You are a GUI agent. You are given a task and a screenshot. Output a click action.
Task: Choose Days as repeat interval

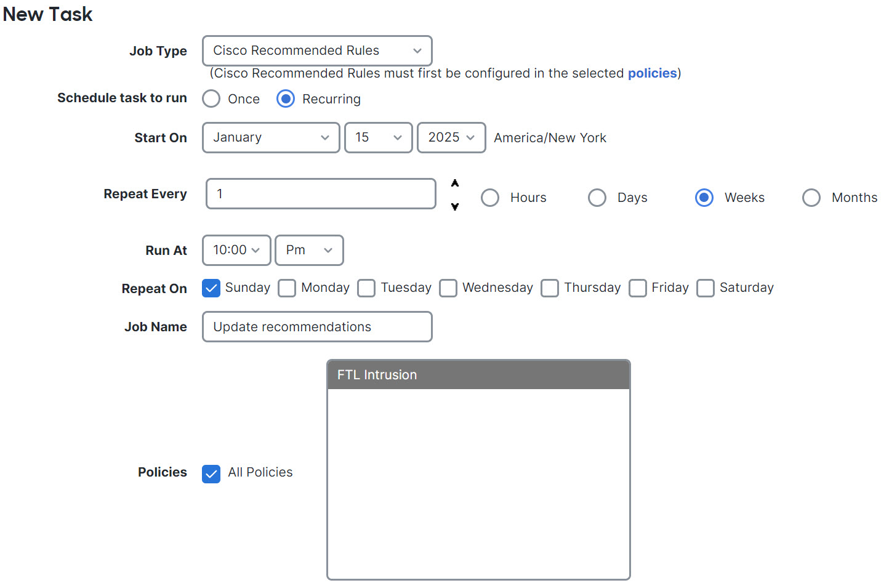(597, 198)
